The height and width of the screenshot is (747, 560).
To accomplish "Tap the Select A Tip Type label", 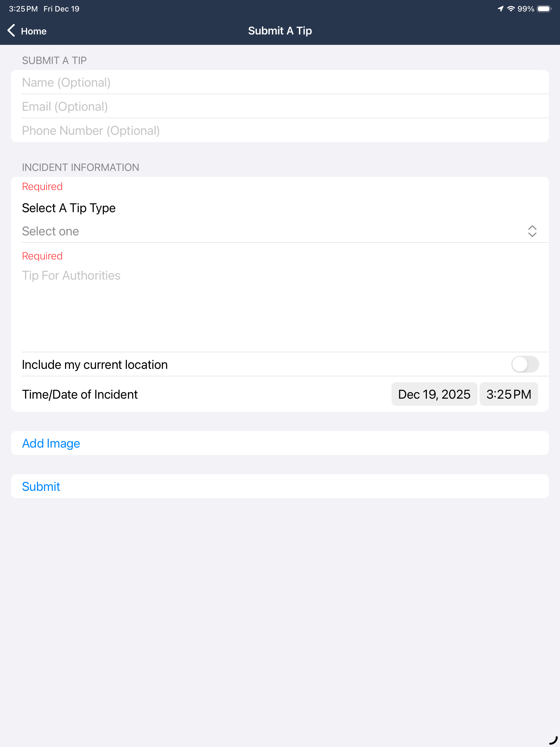I will [x=69, y=208].
